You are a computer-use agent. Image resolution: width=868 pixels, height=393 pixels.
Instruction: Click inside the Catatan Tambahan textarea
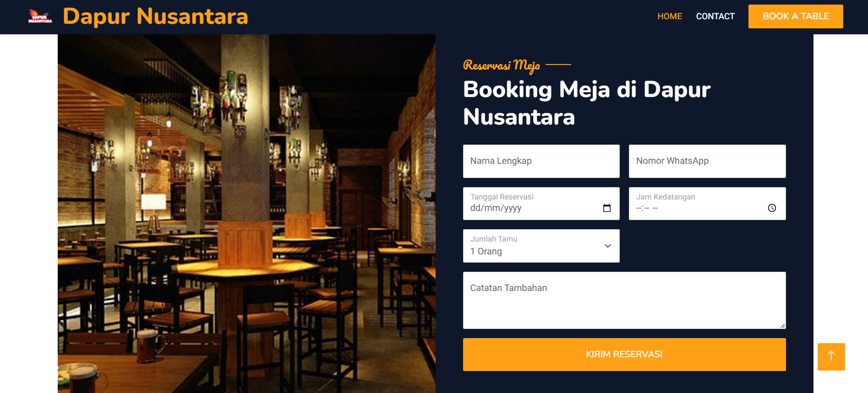(624, 300)
